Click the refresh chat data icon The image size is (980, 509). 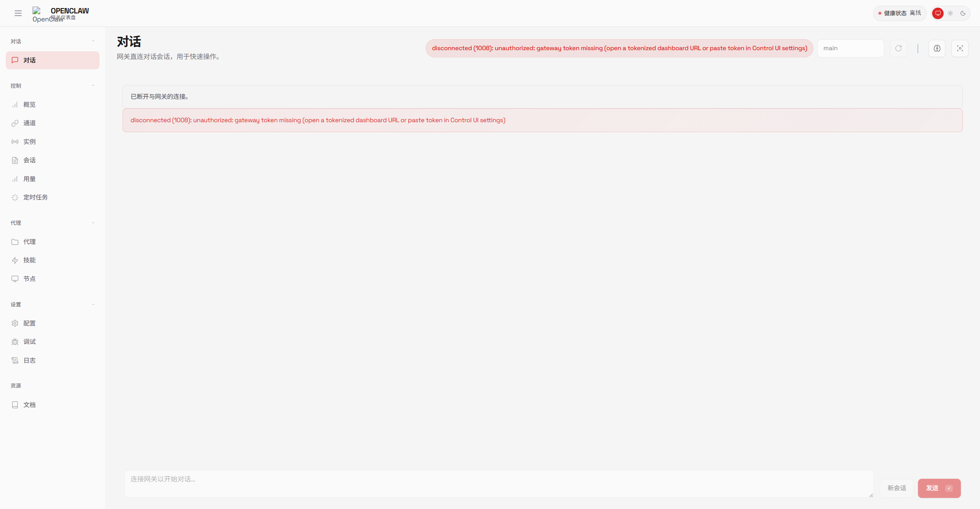coord(898,48)
